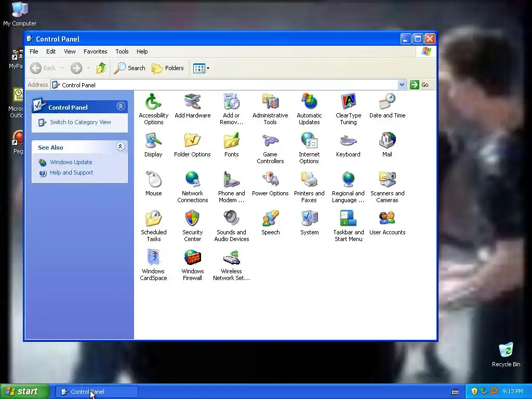Click the Search toolbar button
The width and height of the screenshot is (532, 399).
tap(129, 68)
